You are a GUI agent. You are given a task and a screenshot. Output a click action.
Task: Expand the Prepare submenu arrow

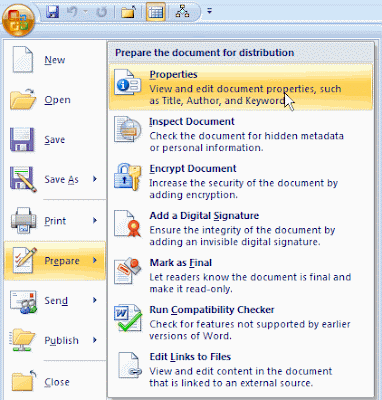(95, 260)
